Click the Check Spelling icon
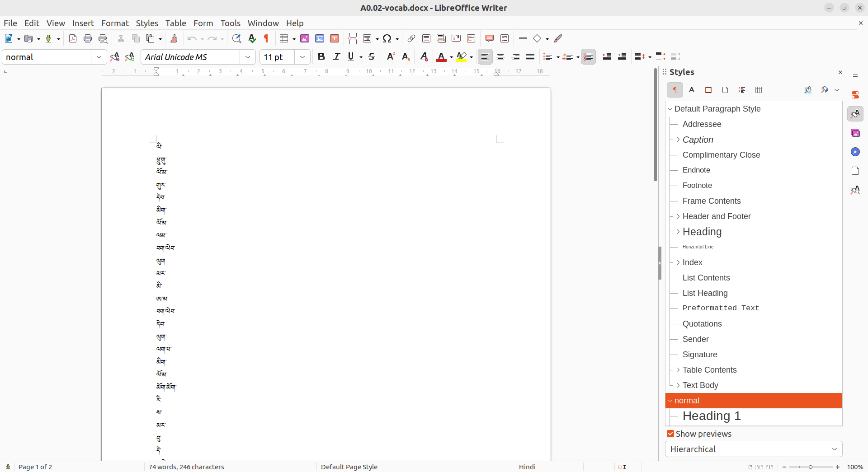This screenshot has width=868, height=472. [x=252, y=38]
